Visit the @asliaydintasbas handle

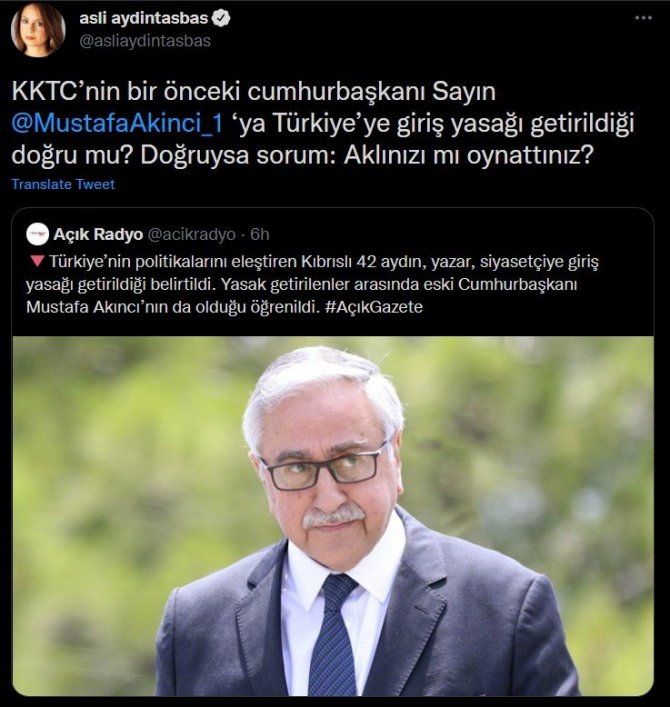145,41
